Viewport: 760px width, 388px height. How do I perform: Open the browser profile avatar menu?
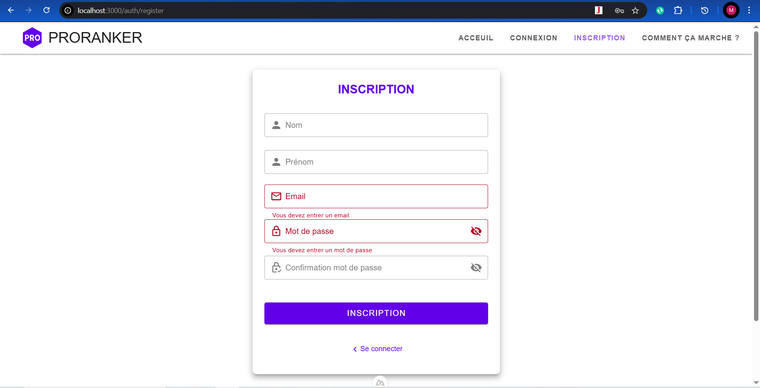click(731, 10)
